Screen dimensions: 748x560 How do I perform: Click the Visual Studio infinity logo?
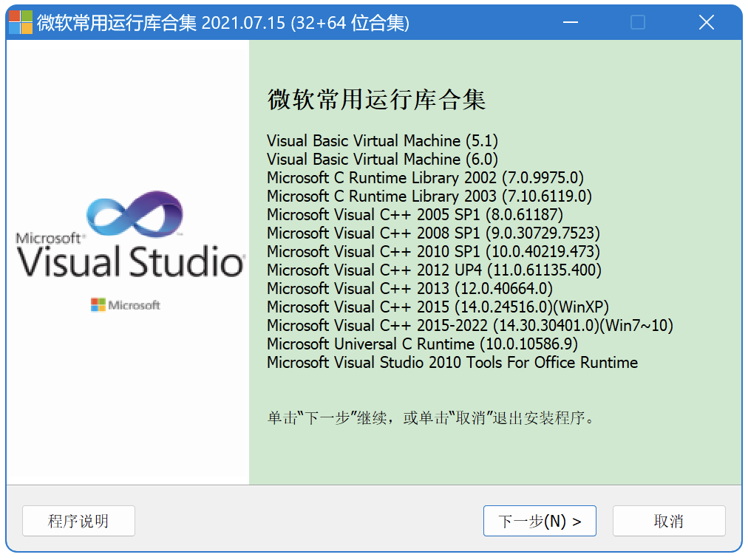click(135, 214)
